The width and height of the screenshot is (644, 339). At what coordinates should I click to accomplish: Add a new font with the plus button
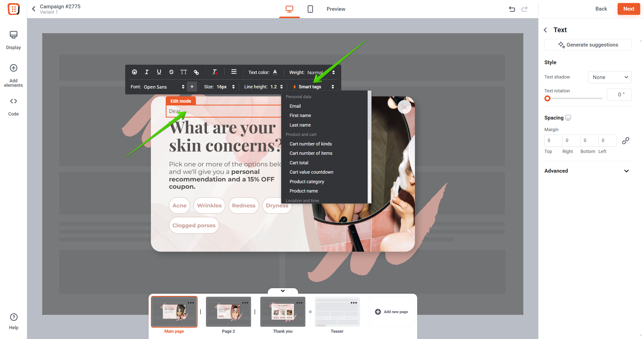click(192, 87)
